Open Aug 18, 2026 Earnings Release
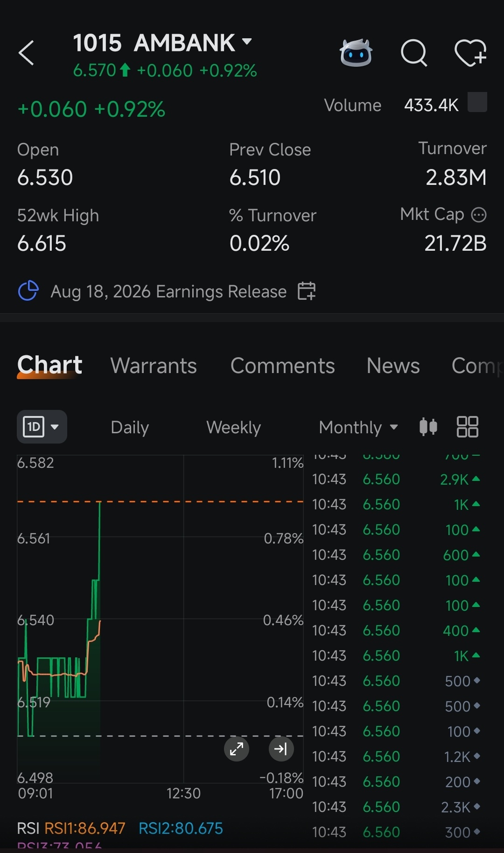The height and width of the screenshot is (853, 504). (x=168, y=291)
